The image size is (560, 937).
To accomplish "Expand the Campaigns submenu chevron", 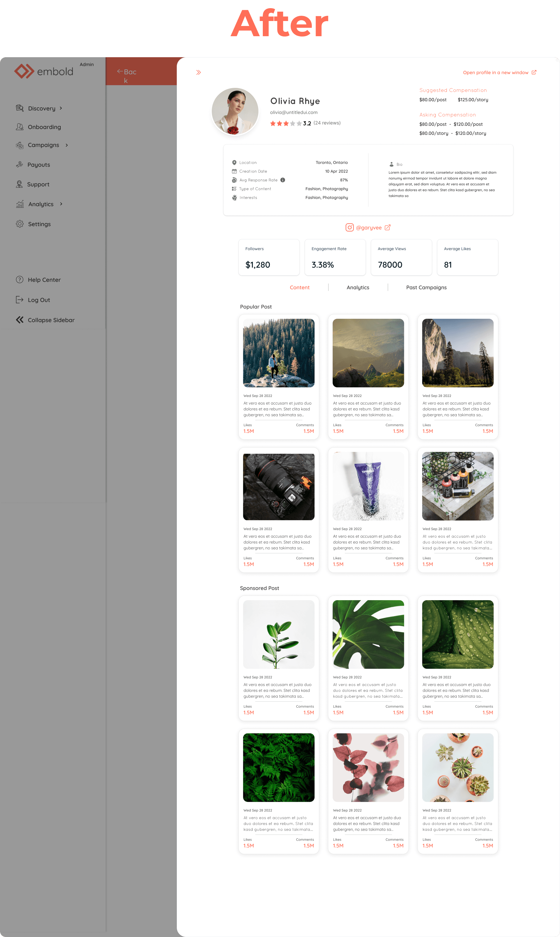I will pos(67,145).
